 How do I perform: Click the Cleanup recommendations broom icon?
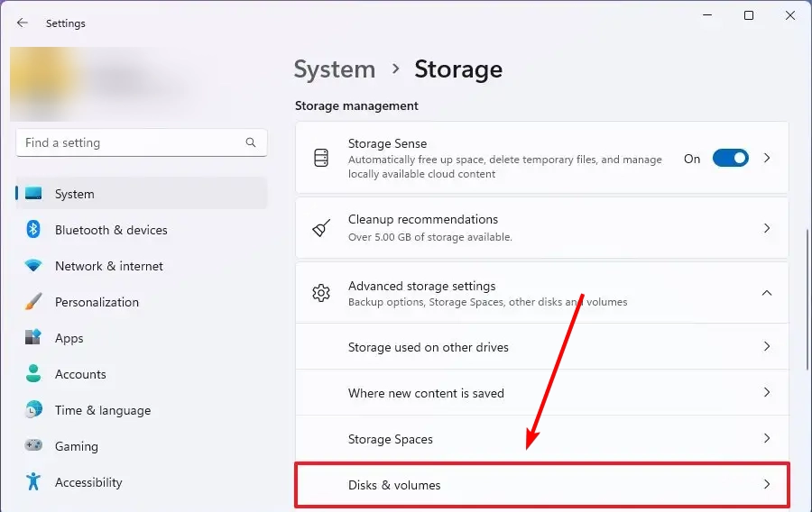(x=321, y=228)
